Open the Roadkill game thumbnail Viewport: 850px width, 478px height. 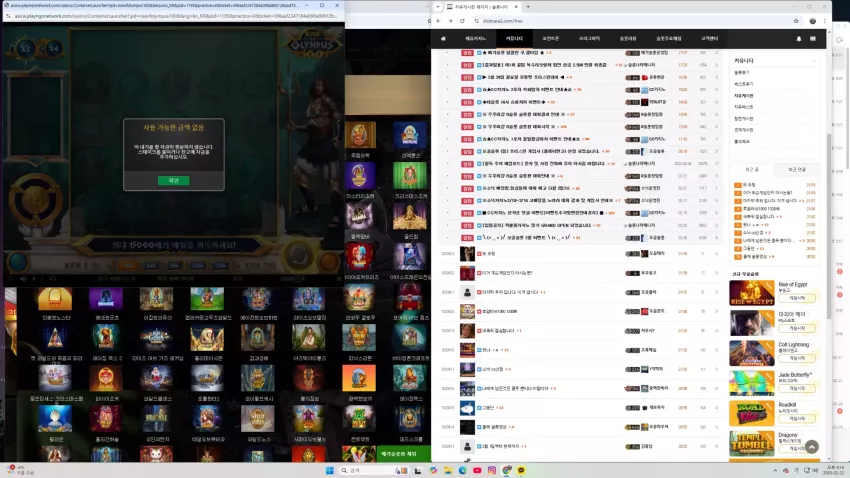751,414
